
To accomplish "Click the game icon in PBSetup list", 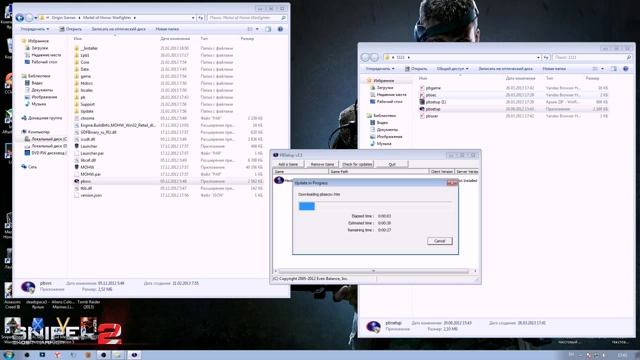I will pos(279,180).
